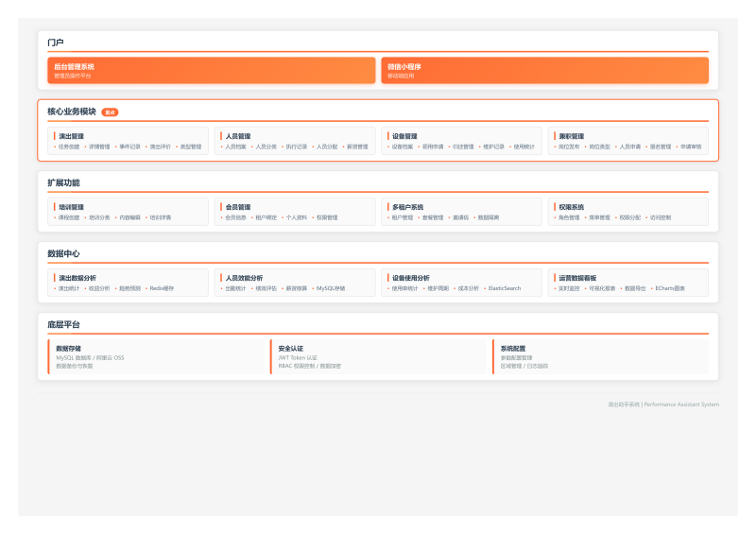Open the 后台管理系统 portal card
The width and height of the screenshot is (756, 534).
click(211, 71)
